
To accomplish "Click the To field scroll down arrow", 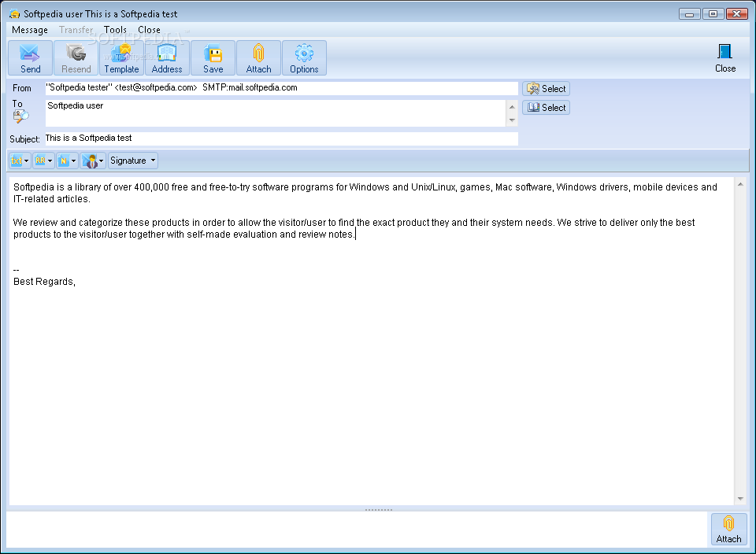I will click(x=512, y=120).
